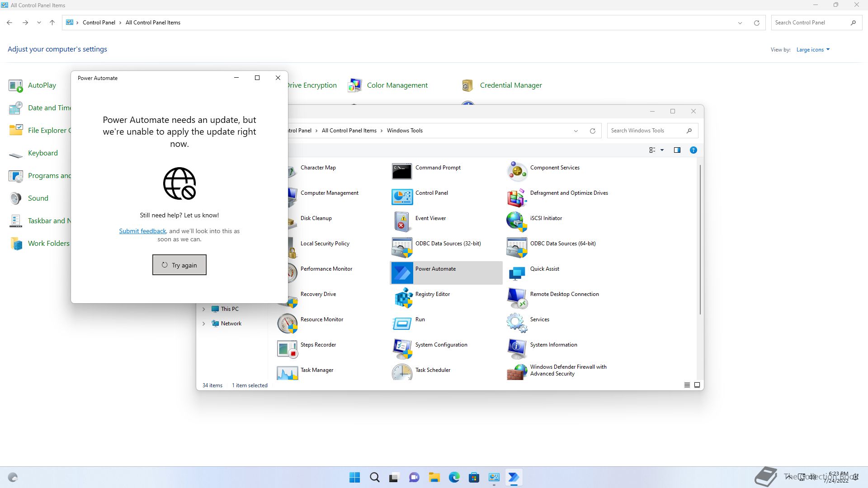This screenshot has width=868, height=488.
Task: Open Microsoft Edge from the taskbar
Action: pos(454,477)
